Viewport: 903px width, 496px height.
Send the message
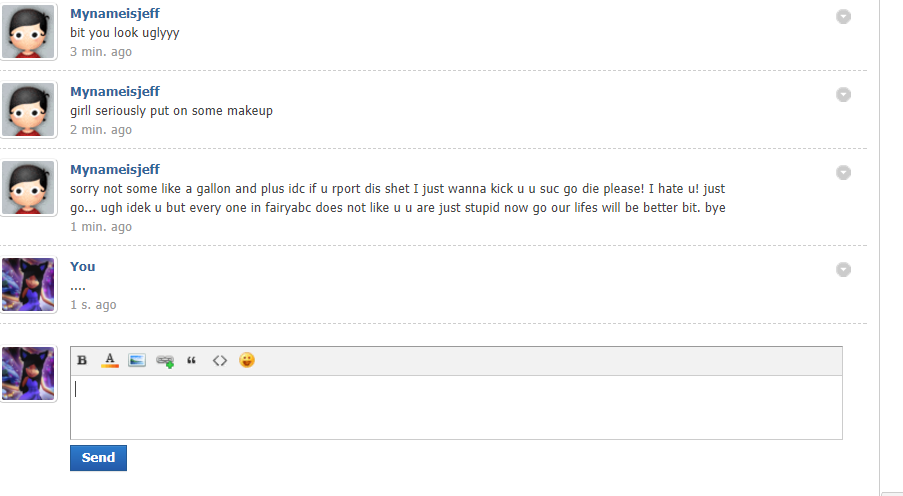[98, 457]
